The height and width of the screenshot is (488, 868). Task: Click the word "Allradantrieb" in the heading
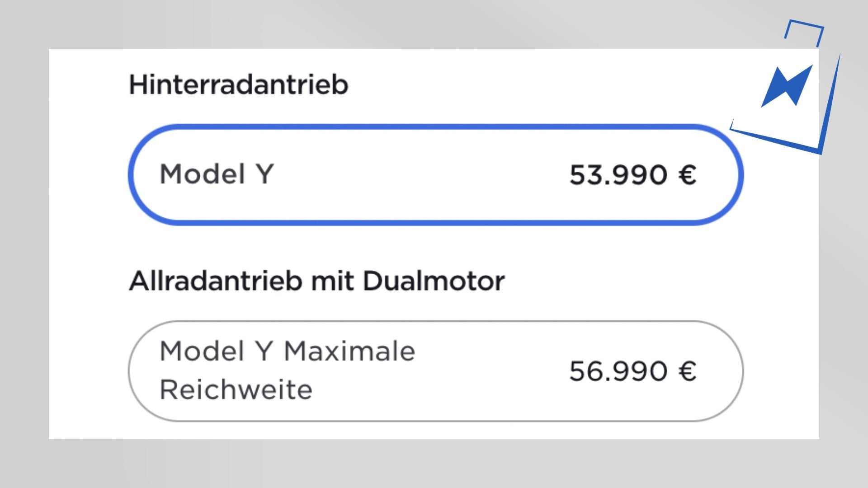click(x=215, y=281)
